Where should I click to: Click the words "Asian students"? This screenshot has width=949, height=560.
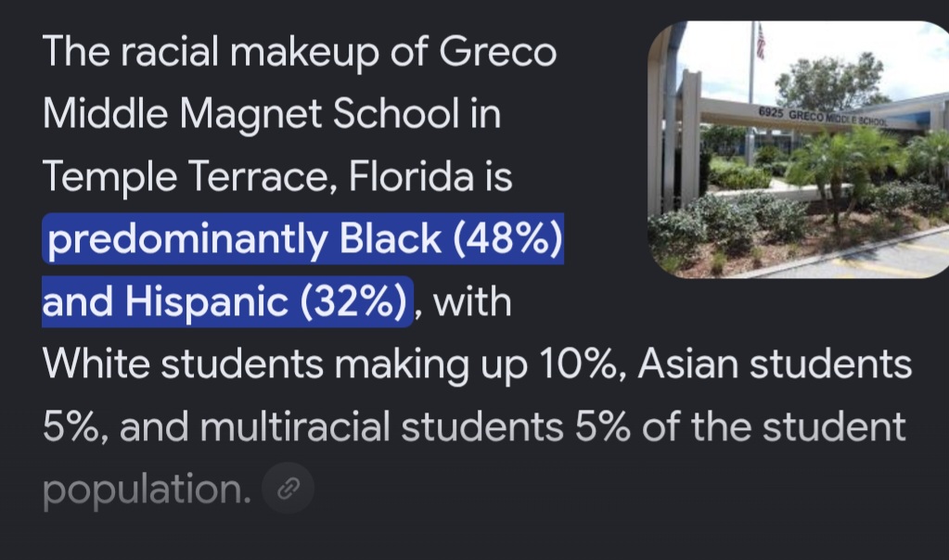775,364
